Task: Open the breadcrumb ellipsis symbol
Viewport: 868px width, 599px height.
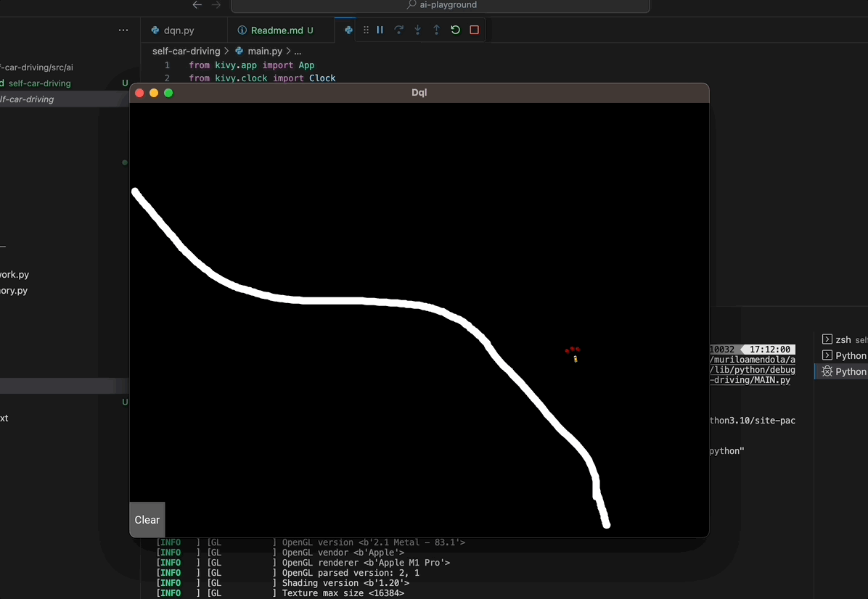Action: pos(298,51)
